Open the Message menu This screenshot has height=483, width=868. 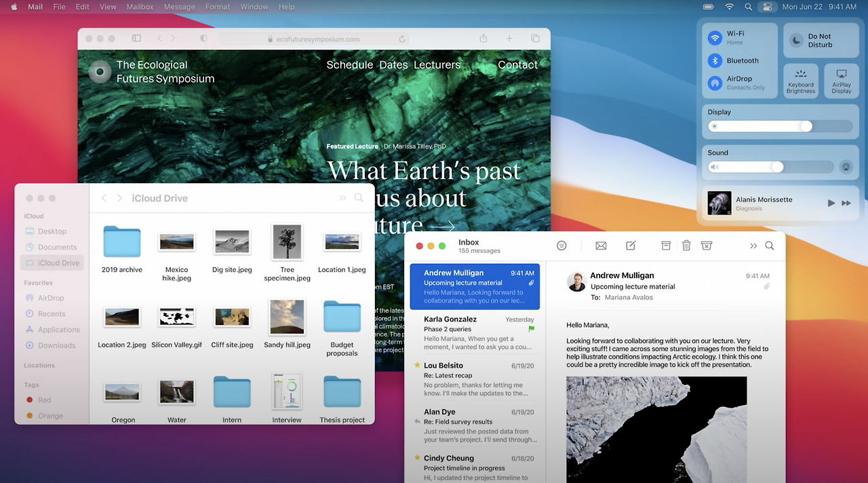click(179, 7)
